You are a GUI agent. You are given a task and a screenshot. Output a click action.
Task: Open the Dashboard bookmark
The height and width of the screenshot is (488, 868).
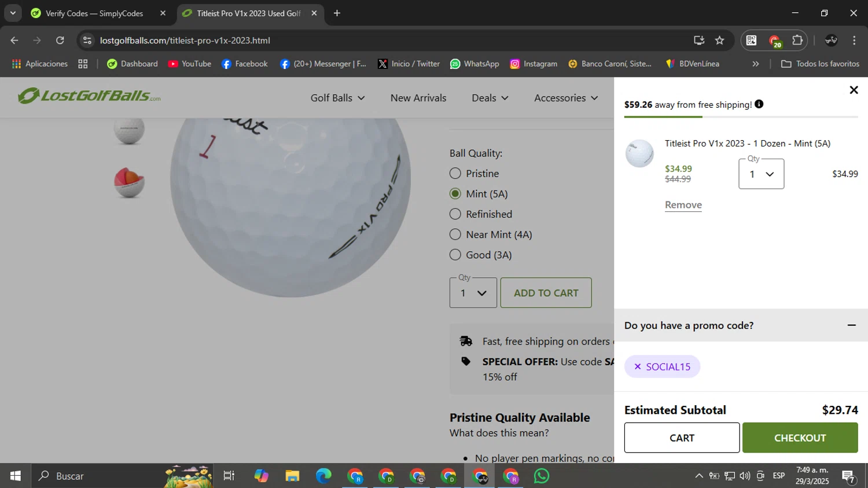pos(133,64)
